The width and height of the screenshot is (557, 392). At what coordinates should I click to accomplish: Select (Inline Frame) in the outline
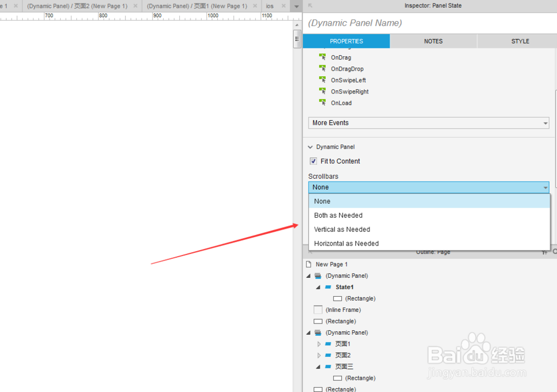point(343,310)
